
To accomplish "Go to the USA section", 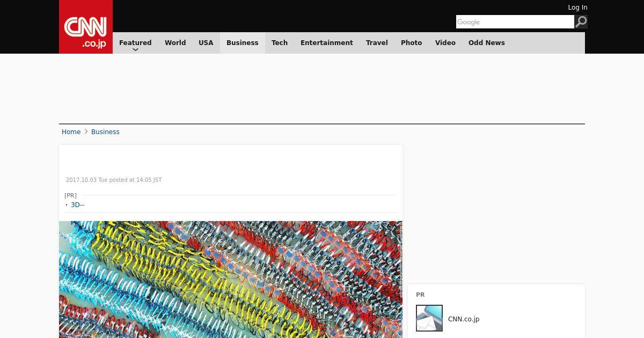I will [x=206, y=43].
